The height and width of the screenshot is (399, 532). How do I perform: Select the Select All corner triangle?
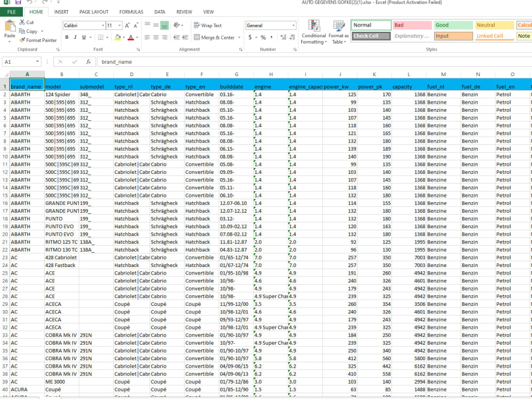click(x=5, y=74)
